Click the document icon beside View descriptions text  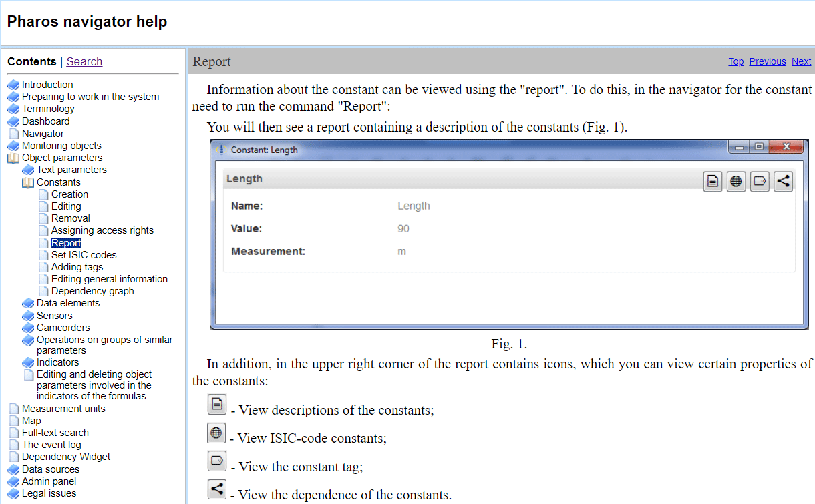[x=216, y=405]
